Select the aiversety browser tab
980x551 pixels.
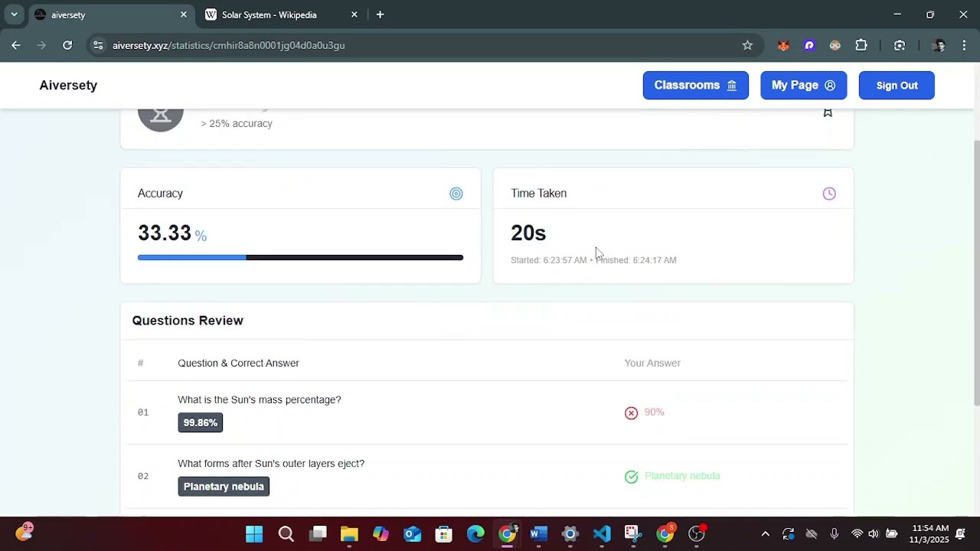point(107,15)
